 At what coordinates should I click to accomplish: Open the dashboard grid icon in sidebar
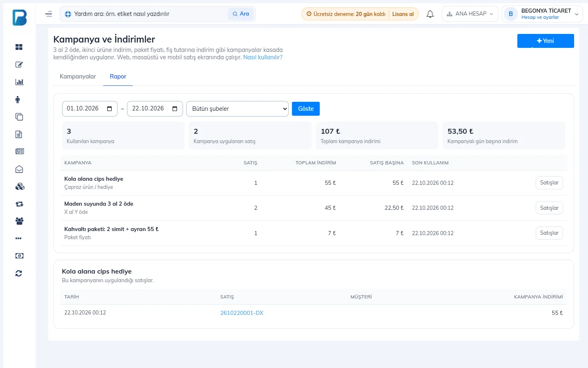[19, 47]
